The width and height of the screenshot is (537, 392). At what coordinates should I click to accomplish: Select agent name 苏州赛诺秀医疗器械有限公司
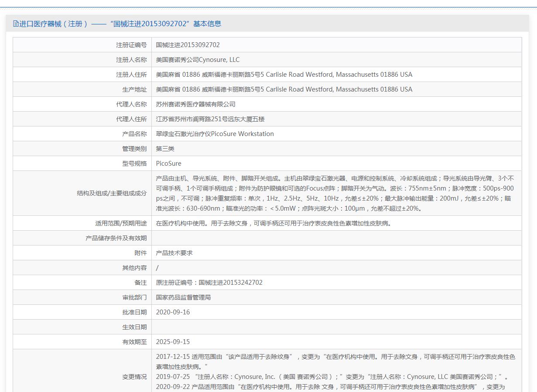click(195, 104)
